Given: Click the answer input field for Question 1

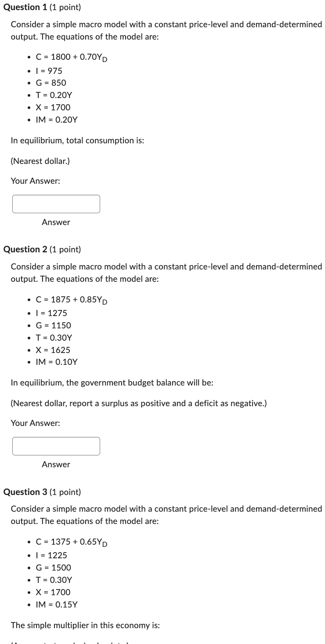Looking at the screenshot, I should tap(56, 204).
